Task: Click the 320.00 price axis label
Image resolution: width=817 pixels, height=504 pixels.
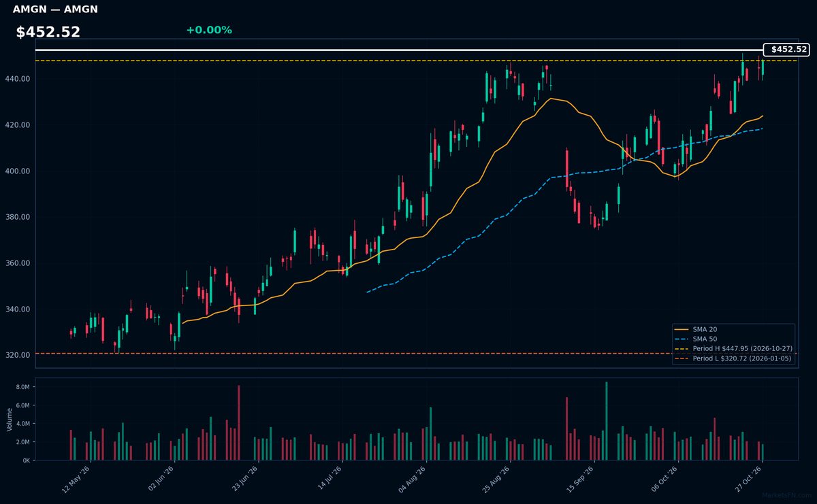Action: (18, 355)
